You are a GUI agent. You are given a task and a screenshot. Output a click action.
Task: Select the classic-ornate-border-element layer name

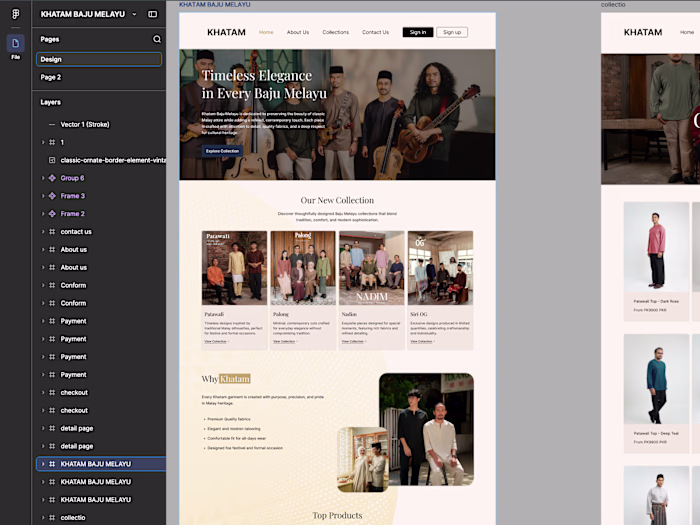click(x=113, y=160)
